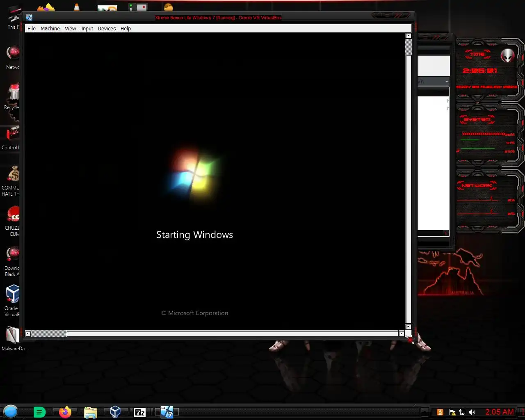Select the VLC cone desktop icon

pos(76,7)
